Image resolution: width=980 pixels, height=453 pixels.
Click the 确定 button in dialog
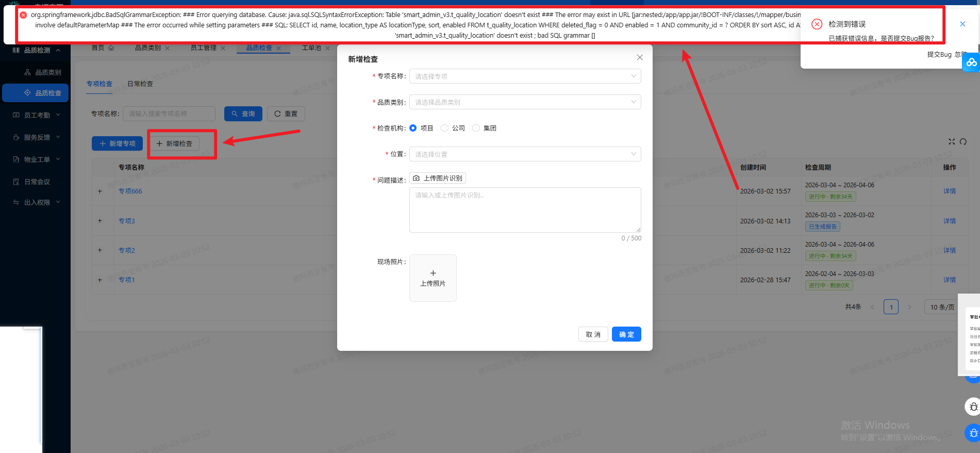pyautogui.click(x=626, y=334)
